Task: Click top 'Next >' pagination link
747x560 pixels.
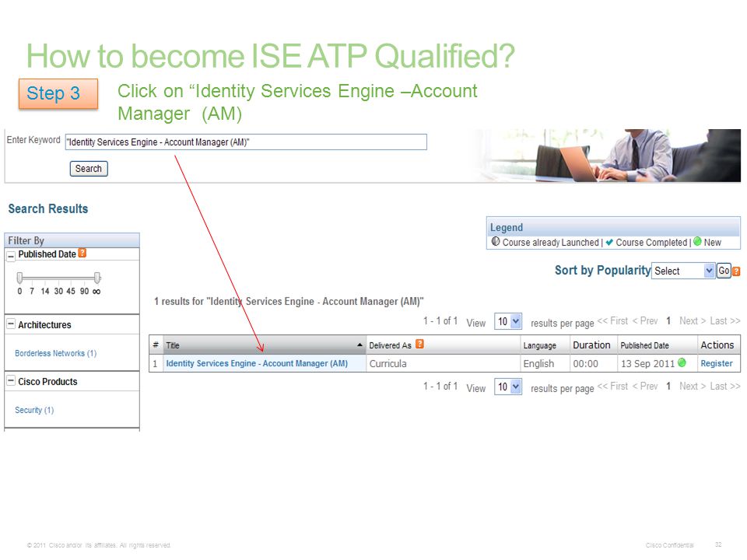Action: [693, 321]
